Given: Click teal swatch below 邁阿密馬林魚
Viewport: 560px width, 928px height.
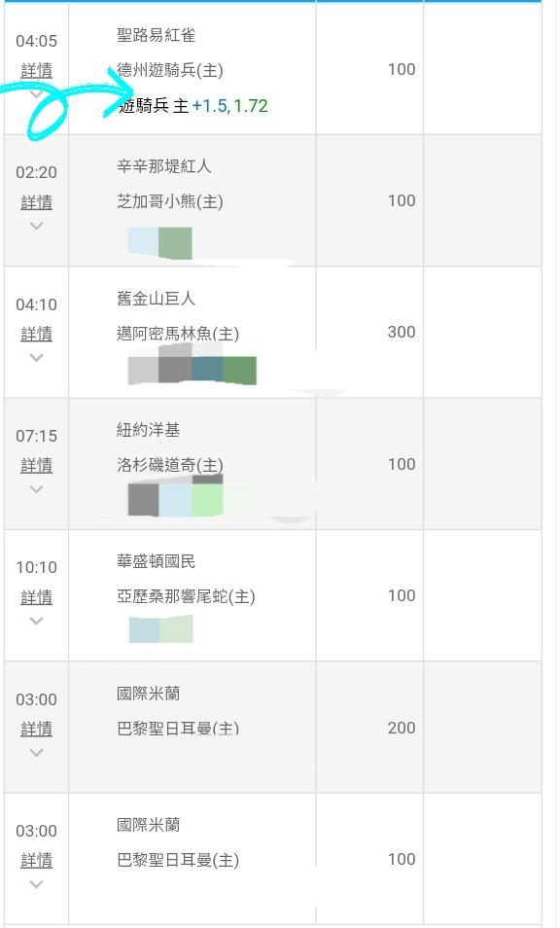Looking at the screenshot, I should 207,369.
